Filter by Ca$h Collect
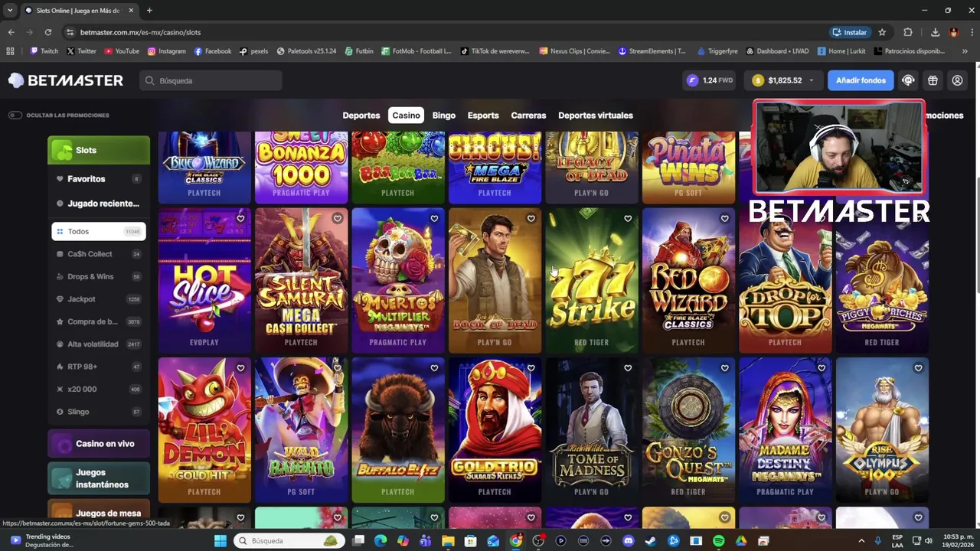The width and height of the screenshot is (980, 551). point(99,254)
